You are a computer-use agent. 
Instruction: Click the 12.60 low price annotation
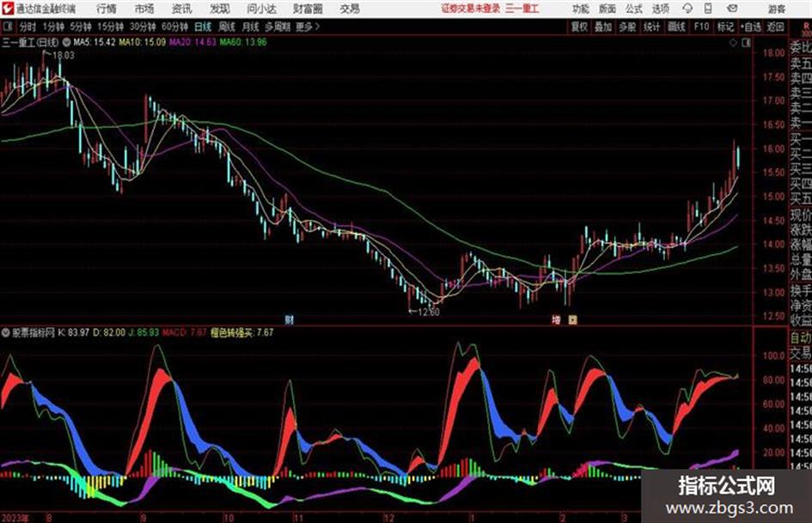tap(428, 312)
